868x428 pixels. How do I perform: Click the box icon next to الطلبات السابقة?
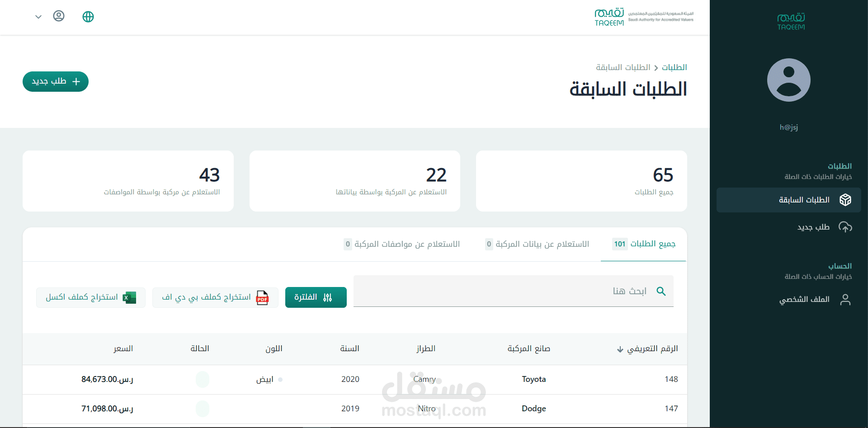[x=846, y=200]
